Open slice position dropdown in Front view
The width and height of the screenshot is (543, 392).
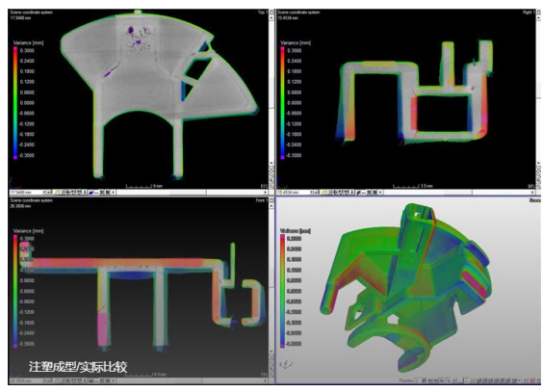44,380
